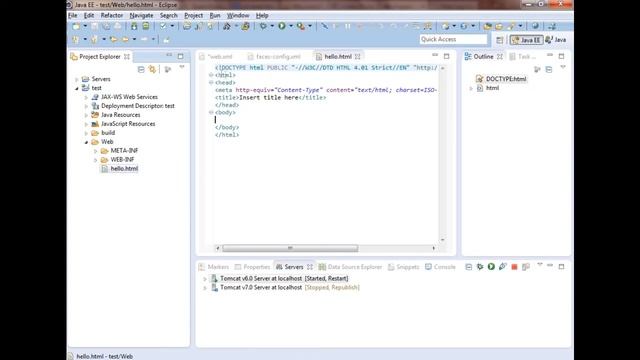Image resolution: width=640 pixels, height=360 pixels.
Task: Switch to the Properties tab
Action: (253, 267)
